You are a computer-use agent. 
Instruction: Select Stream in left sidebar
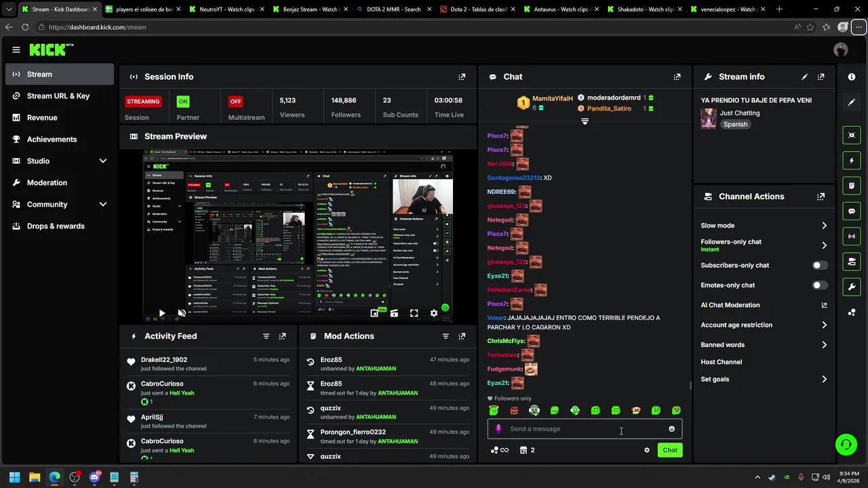tap(60, 74)
